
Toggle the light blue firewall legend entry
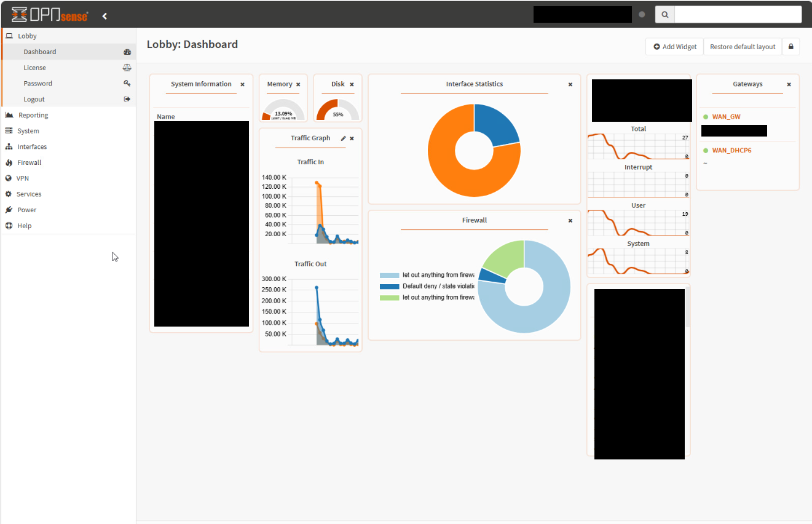427,276
